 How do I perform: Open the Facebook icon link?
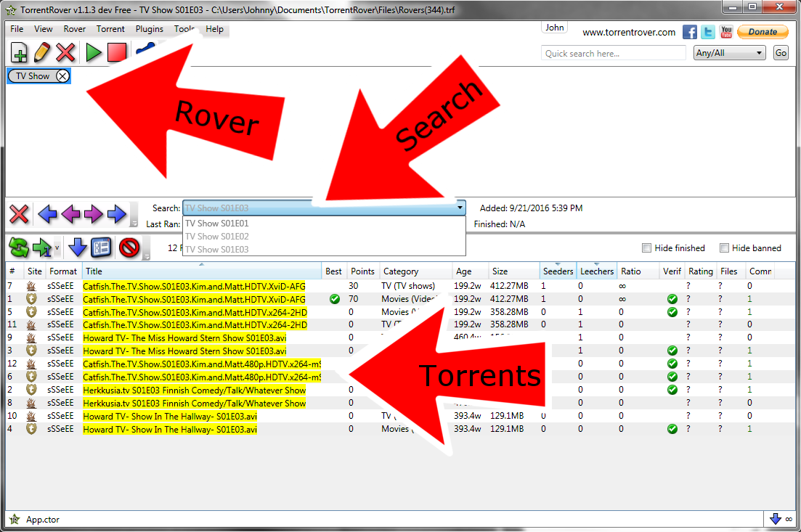(690, 32)
